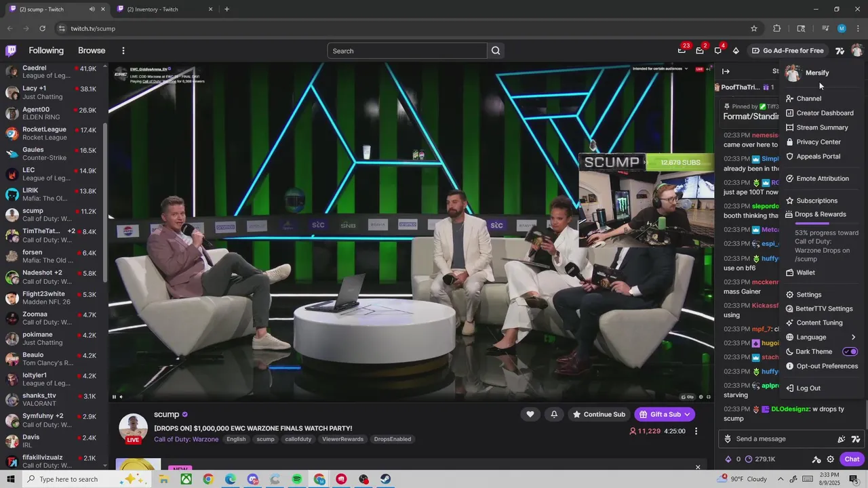The width and height of the screenshot is (868, 488).
Task: Select Emote Attribution menu item
Action: [x=821, y=179]
